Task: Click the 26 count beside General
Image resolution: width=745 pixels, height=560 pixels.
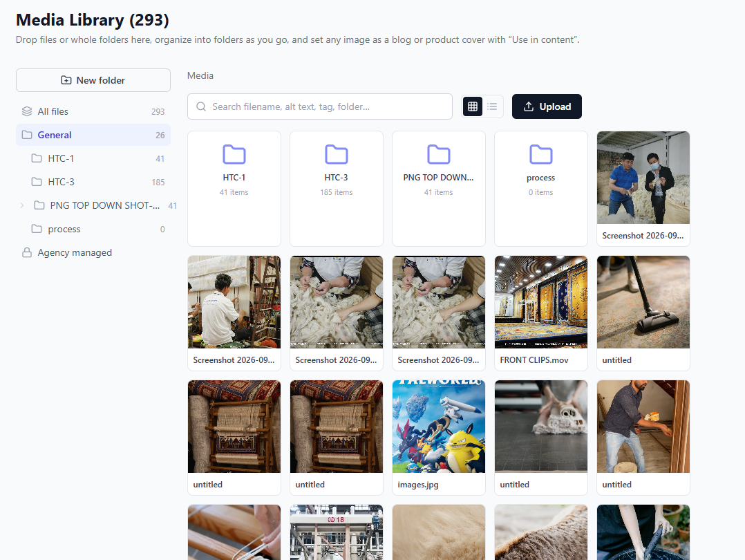Action: [160, 136]
